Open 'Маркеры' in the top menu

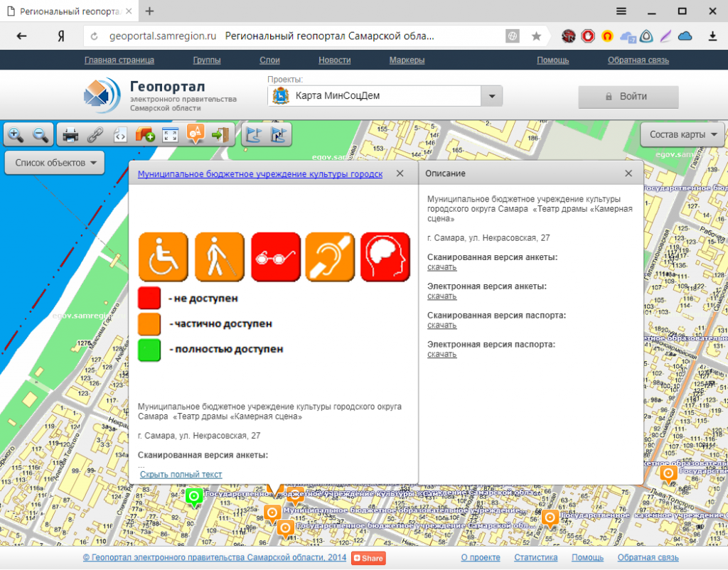pos(407,60)
